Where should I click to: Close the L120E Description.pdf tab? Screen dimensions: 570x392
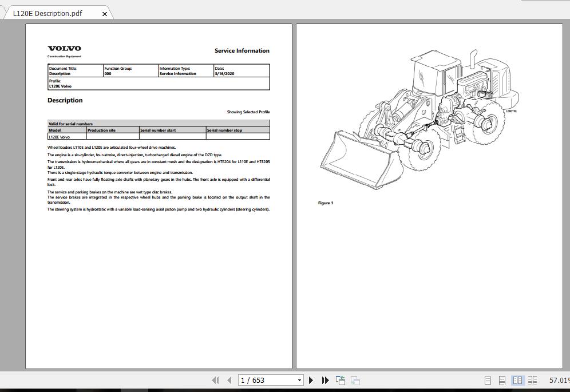click(x=105, y=13)
